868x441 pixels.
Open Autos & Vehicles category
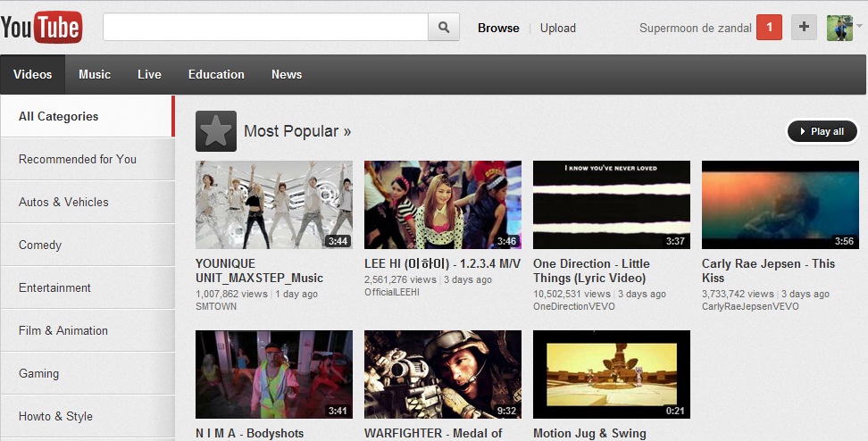point(88,202)
